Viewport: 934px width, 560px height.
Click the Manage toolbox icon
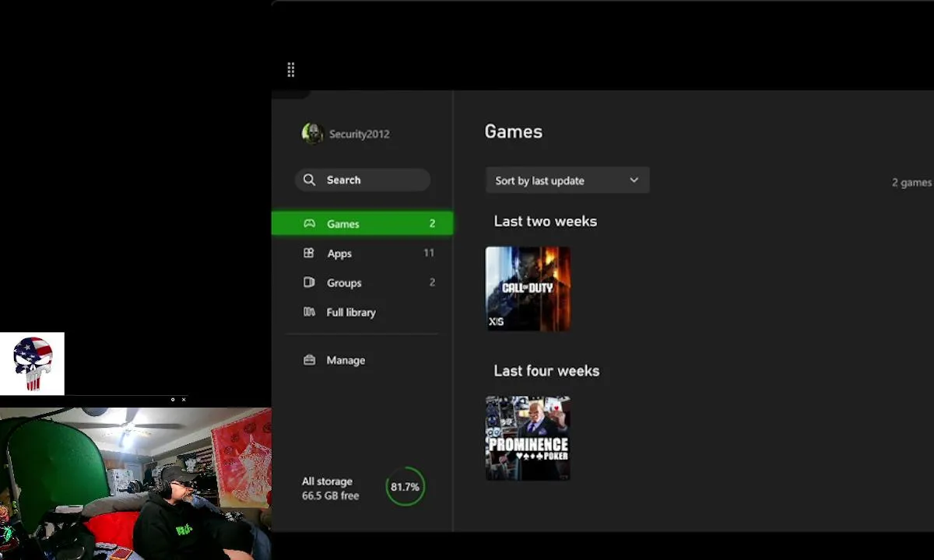coord(309,360)
